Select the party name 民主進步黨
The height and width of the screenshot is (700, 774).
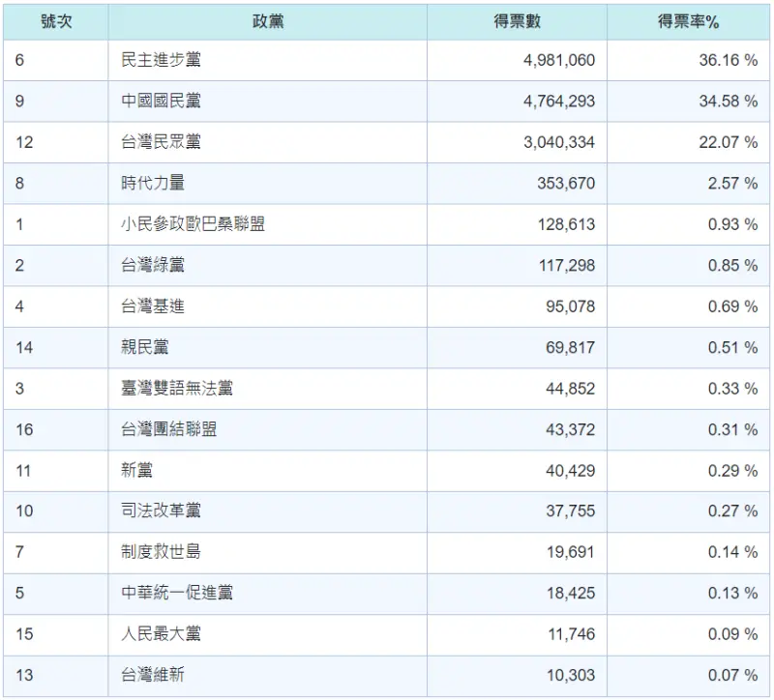point(161,60)
